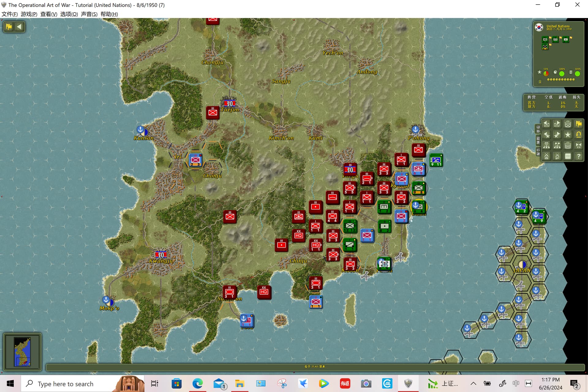Image resolution: width=588 pixels, height=392 pixels.
Task: Select next unit button in control panel
Action: (x=557, y=124)
